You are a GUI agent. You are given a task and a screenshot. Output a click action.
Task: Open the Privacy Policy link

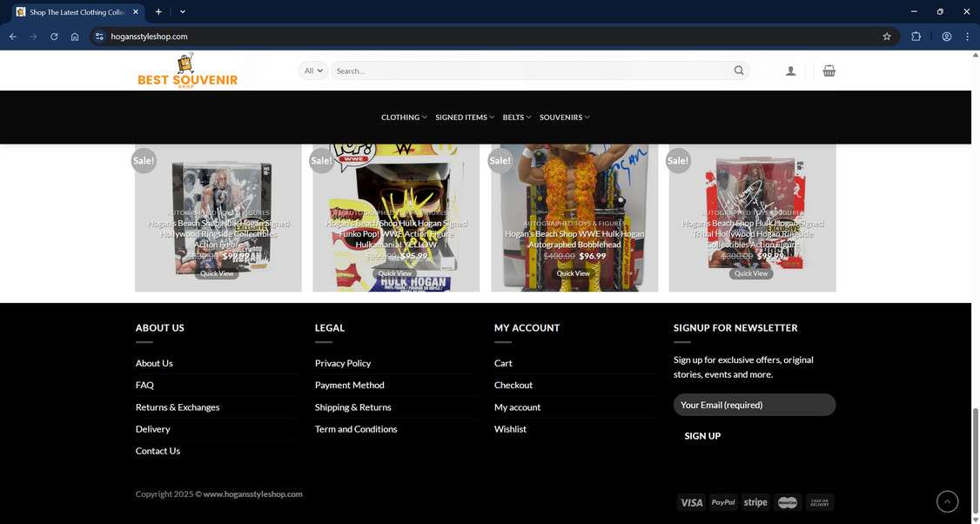tap(343, 363)
